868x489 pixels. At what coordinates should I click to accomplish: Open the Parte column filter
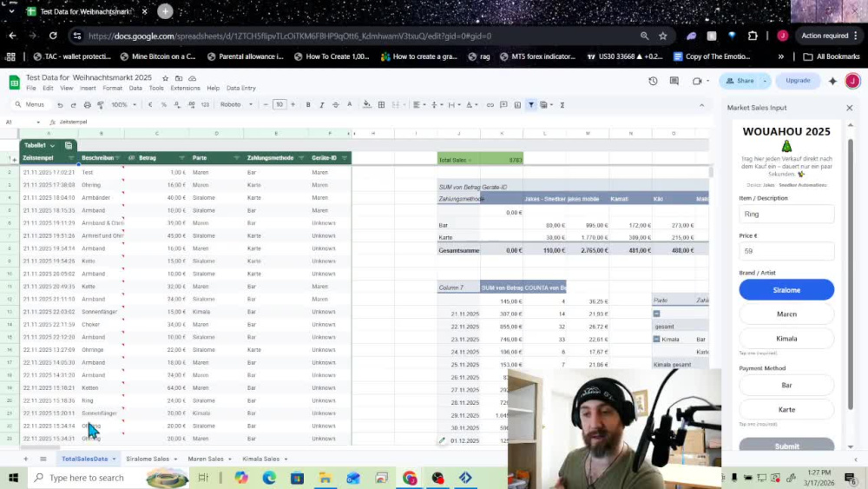[236, 158]
